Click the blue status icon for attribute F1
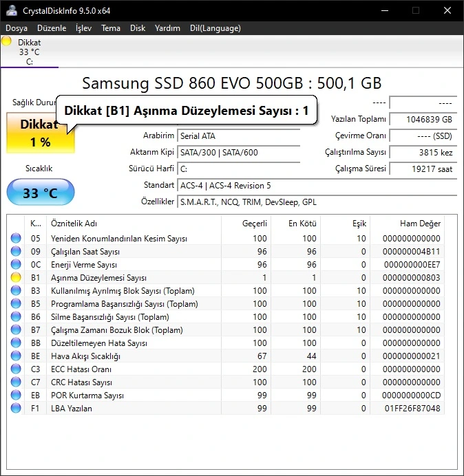 (16, 408)
